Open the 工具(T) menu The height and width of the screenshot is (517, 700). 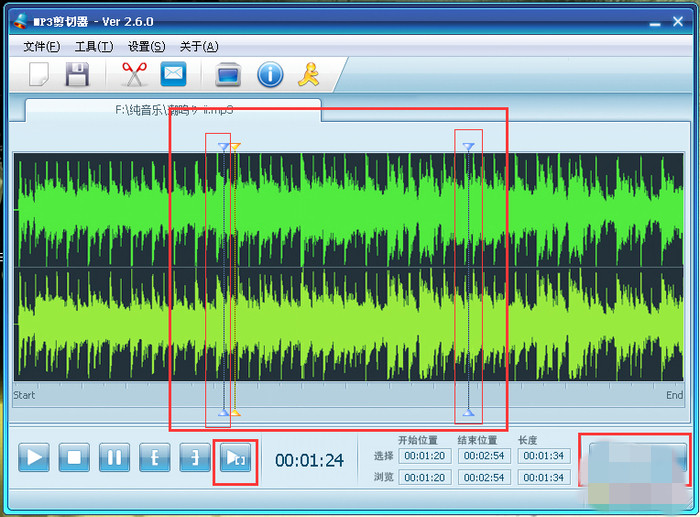94,46
